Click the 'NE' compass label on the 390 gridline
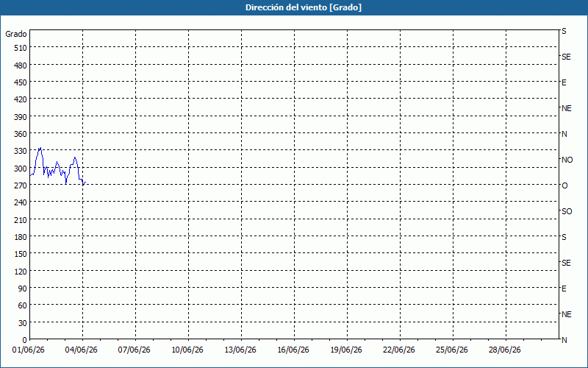This screenshot has height=368, width=588. [x=567, y=108]
